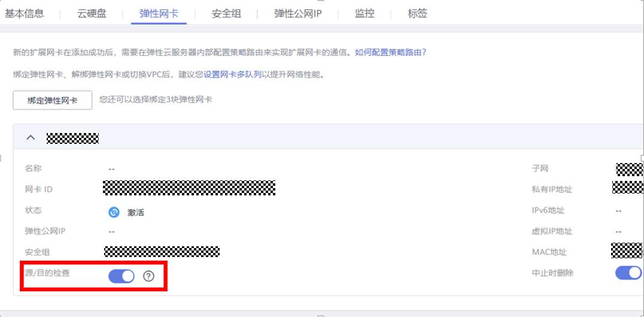Viewport: 644px width, 317px height.
Task: Collapse the network card section chevron
Action: point(31,138)
